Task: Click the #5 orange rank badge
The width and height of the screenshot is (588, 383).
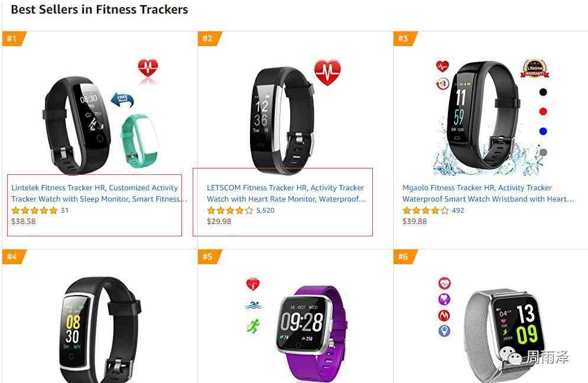Action: click(209, 257)
